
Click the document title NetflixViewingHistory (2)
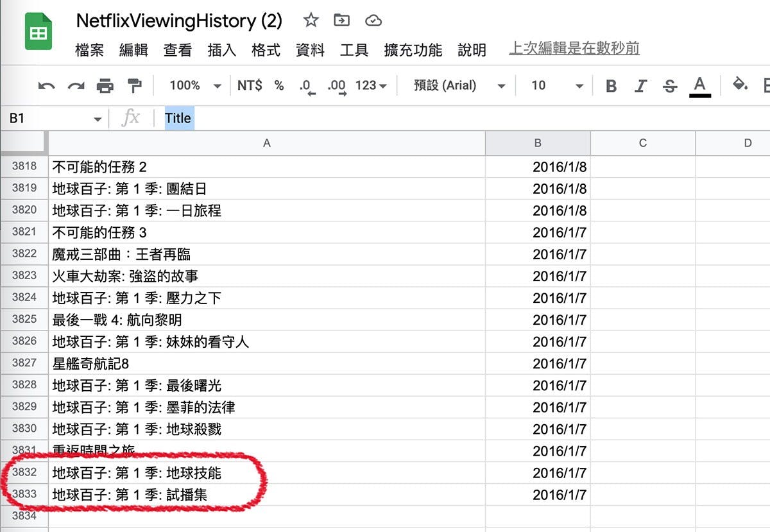tap(179, 21)
